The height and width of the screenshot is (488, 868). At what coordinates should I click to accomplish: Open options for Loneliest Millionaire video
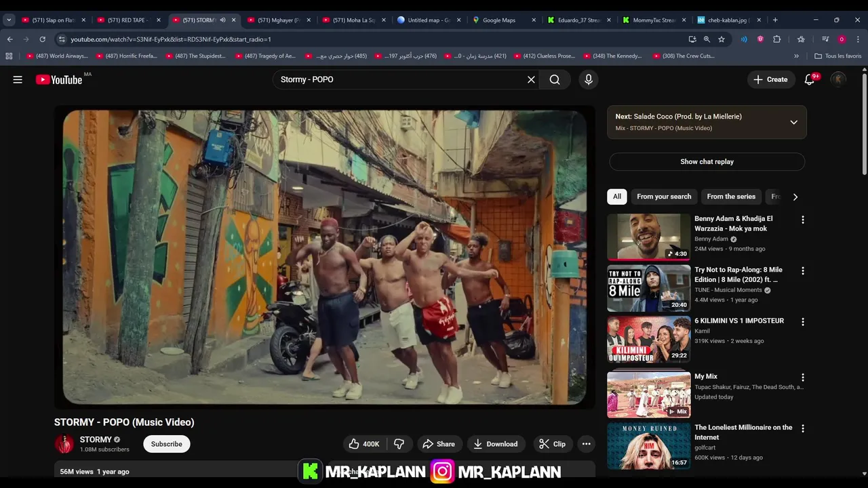pyautogui.click(x=803, y=428)
